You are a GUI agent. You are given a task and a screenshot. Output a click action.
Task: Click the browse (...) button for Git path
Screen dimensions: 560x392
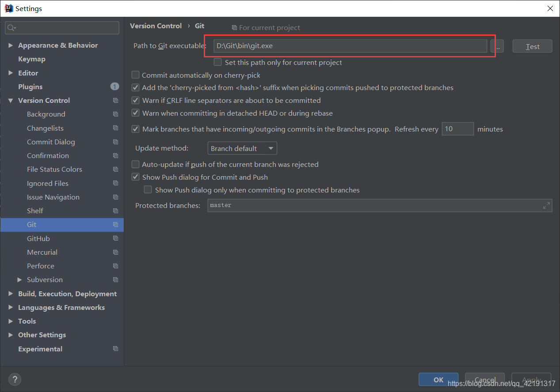497,46
